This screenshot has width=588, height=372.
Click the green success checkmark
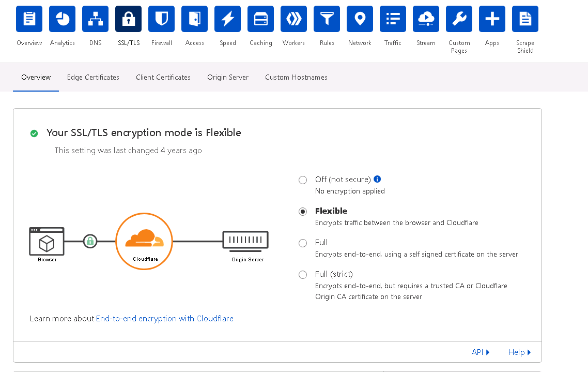(34, 133)
